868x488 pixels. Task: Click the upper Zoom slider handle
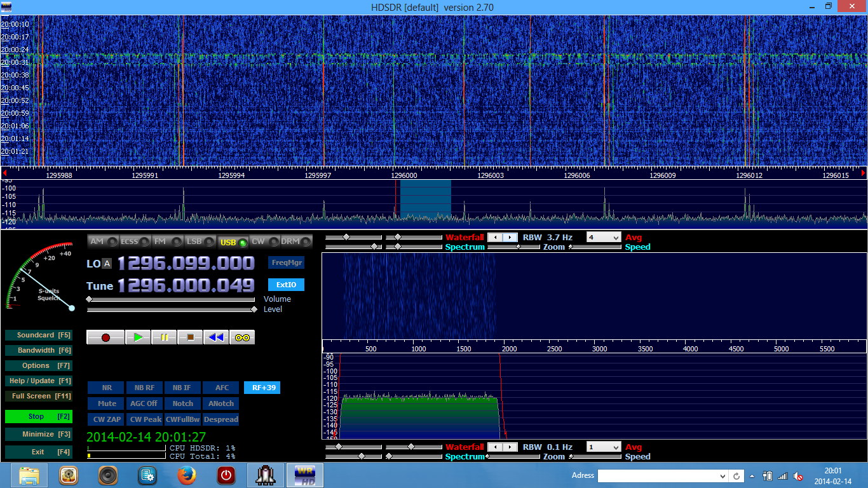tap(519, 247)
